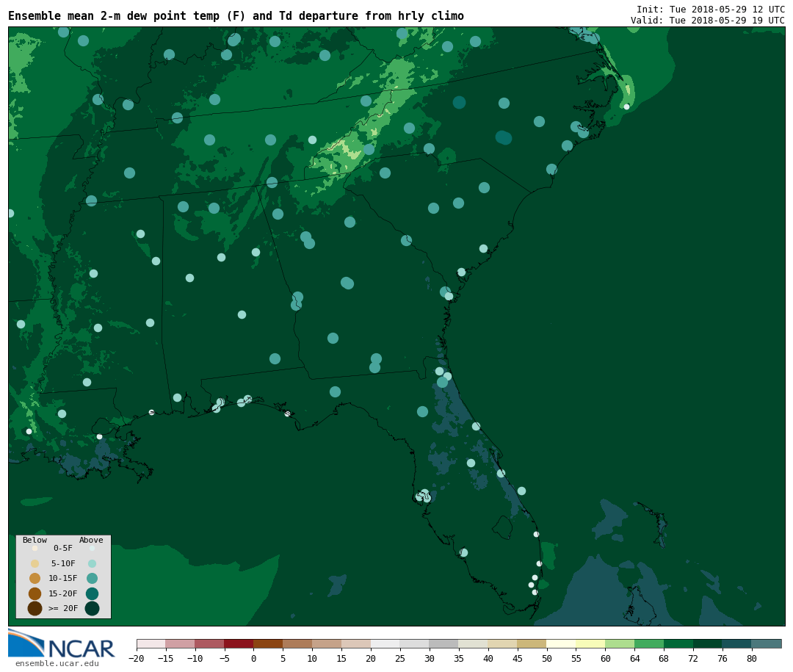Click the small white dot offshore Cape Hatteras
Image resolution: width=793 pixels, height=672 pixels.
[x=626, y=106]
